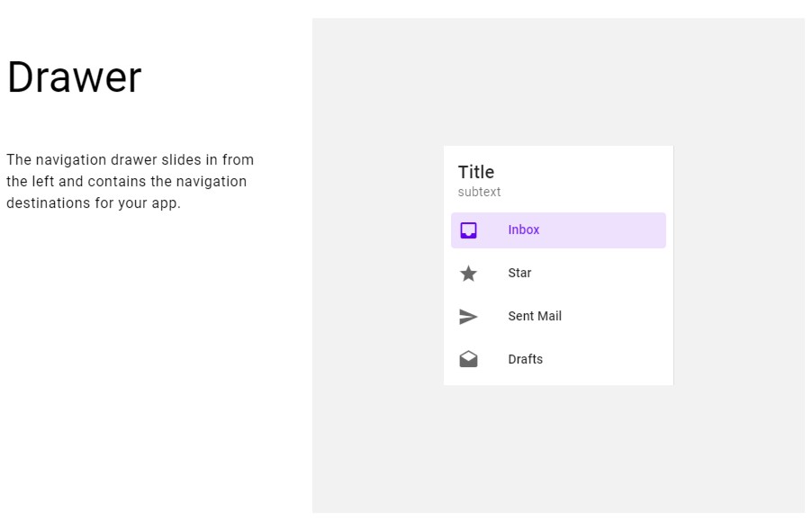The image size is (812, 521).
Task: Click the Inbox tray icon
Action: (468, 230)
